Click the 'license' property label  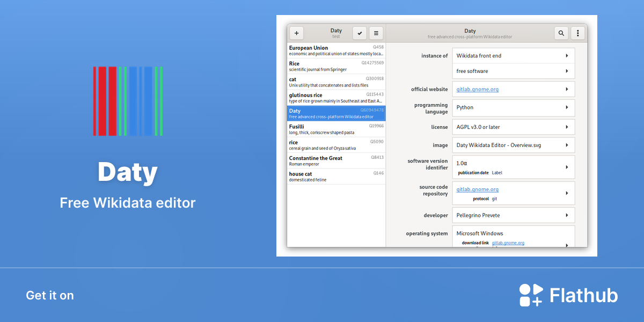click(x=440, y=127)
